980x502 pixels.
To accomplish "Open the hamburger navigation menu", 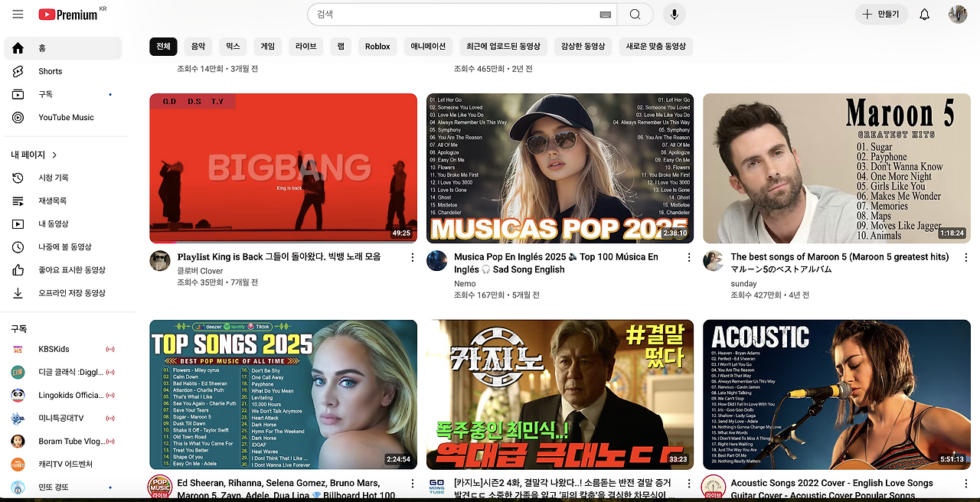I will (17, 14).
